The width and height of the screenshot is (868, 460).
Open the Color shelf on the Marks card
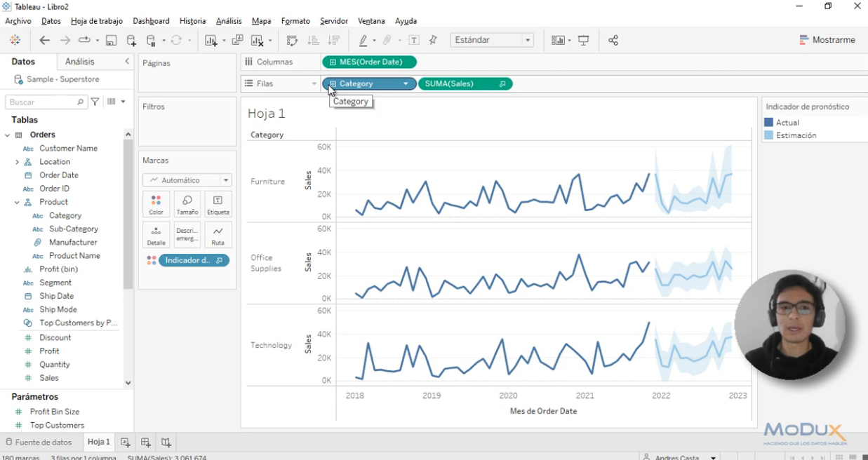[x=156, y=204]
